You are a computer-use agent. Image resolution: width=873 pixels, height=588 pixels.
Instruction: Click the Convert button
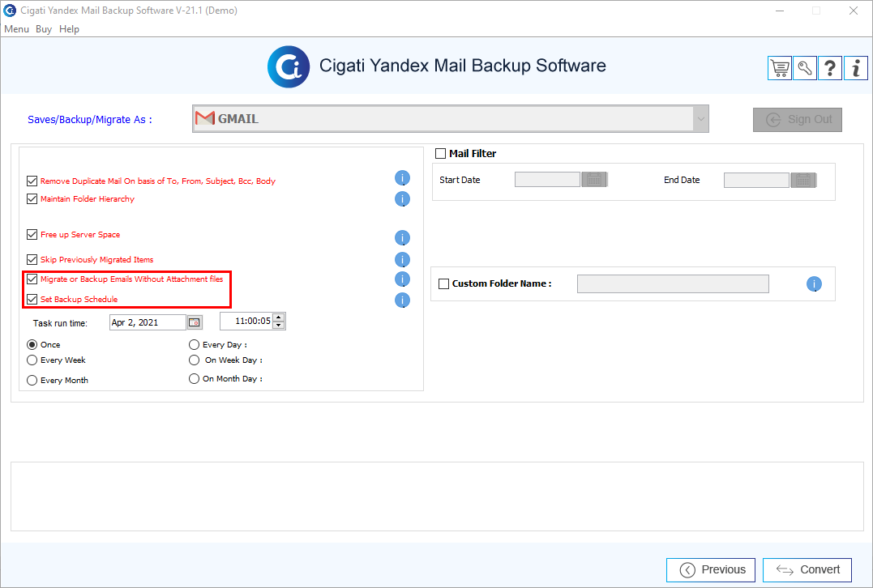pos(807,569)
